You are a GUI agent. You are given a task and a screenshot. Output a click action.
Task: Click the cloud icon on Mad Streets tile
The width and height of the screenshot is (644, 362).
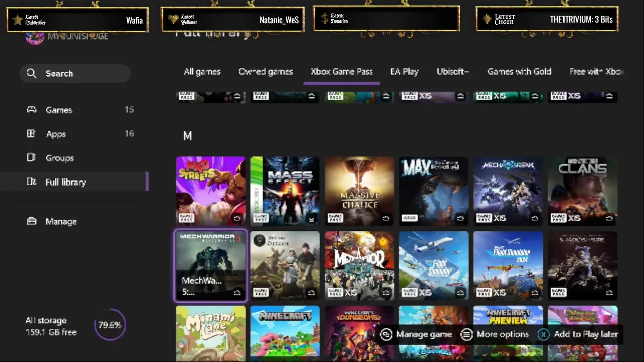[237, 219]
